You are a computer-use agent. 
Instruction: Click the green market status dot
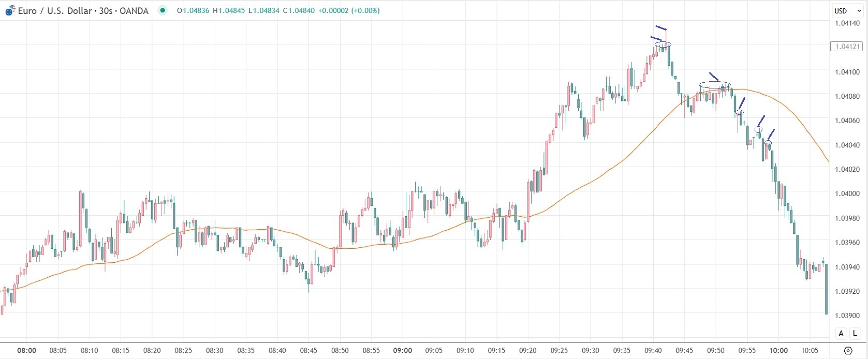[x=163, y=10]
